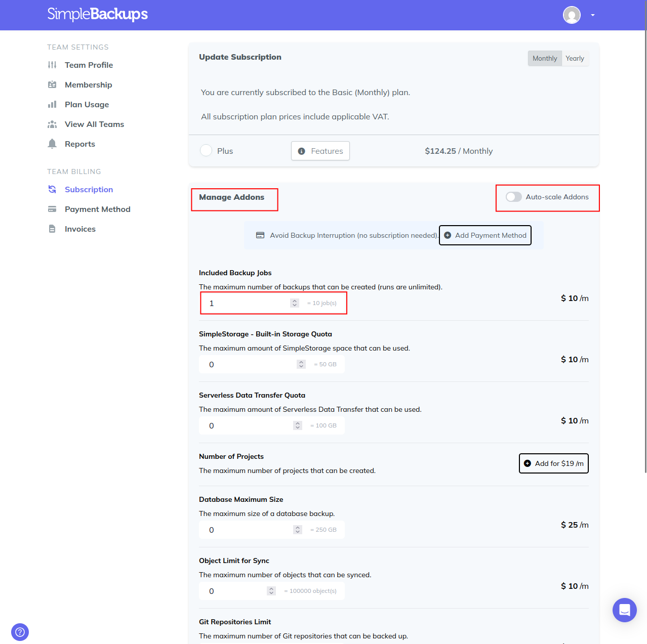Open the chat support widget
This screenshot has height=644, width=647.
click(625, 610)
